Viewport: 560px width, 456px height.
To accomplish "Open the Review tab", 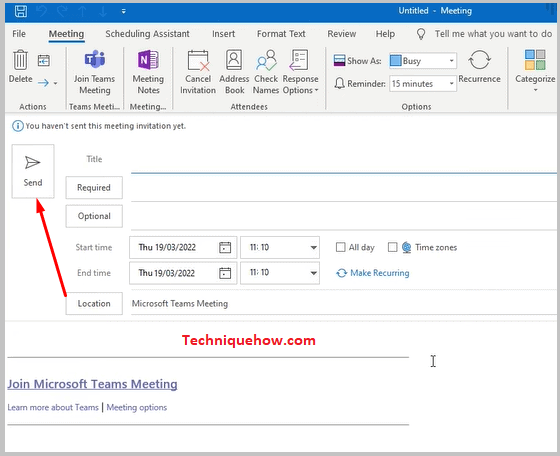I will point(342,34).
